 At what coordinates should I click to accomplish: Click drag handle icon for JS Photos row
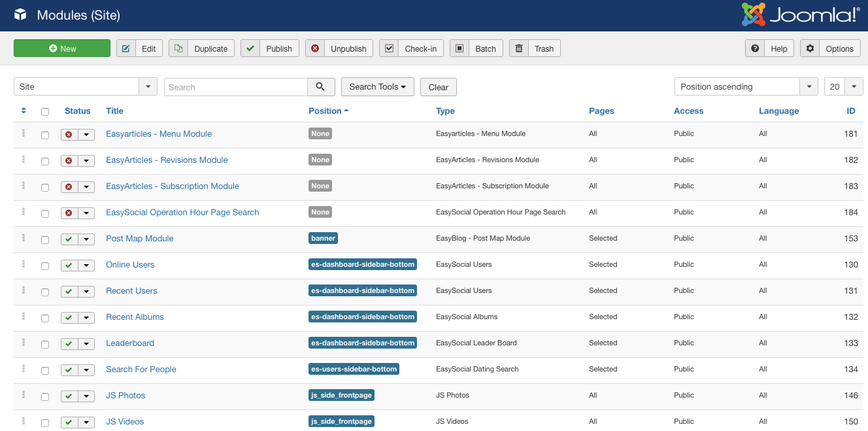click(24, 394)
